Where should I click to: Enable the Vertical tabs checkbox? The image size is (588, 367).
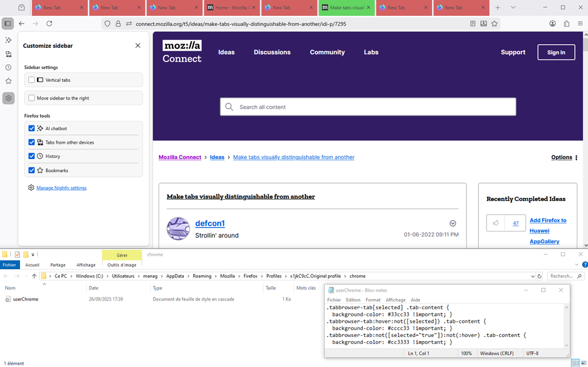click(31, 80)
